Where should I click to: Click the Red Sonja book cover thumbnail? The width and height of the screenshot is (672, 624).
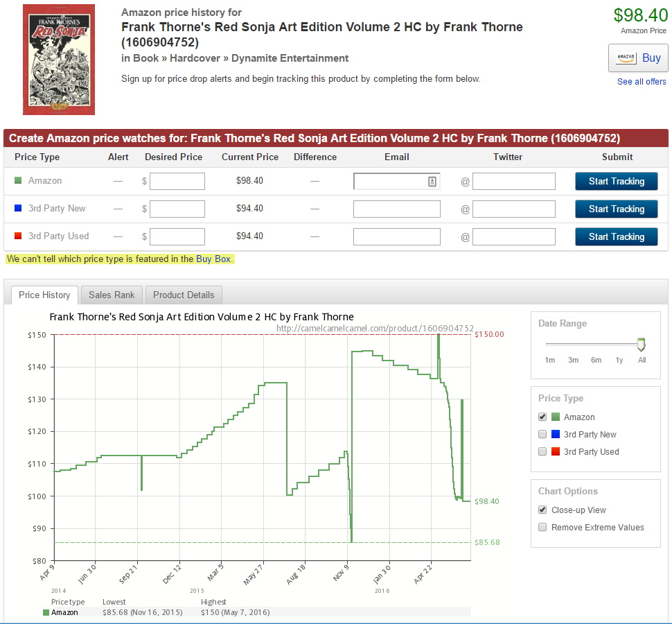coord(59,60)
